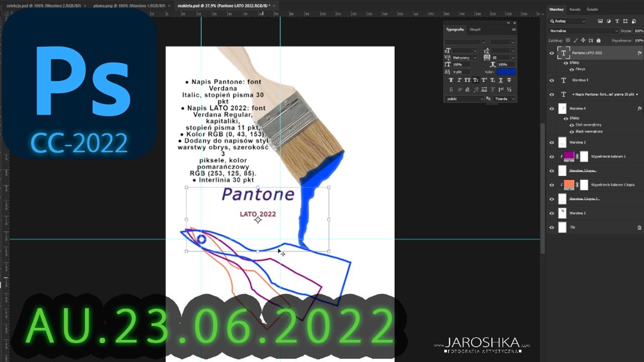The width and height of the screenshot is (644, 362).
Task: Click the vertical scale 100% input field
Action: (x=462, y=65)
